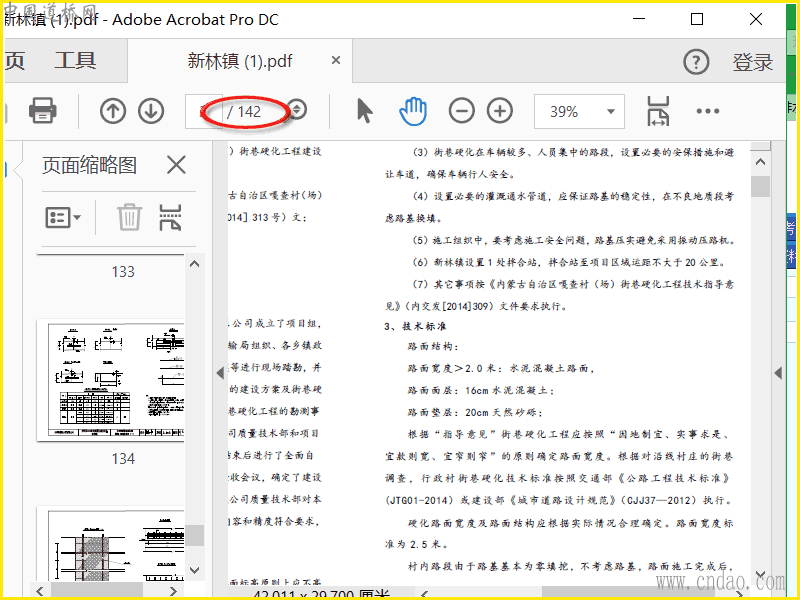800x600 pixels.
Task: Click the text 路面结构:
Action: (433, 346)
